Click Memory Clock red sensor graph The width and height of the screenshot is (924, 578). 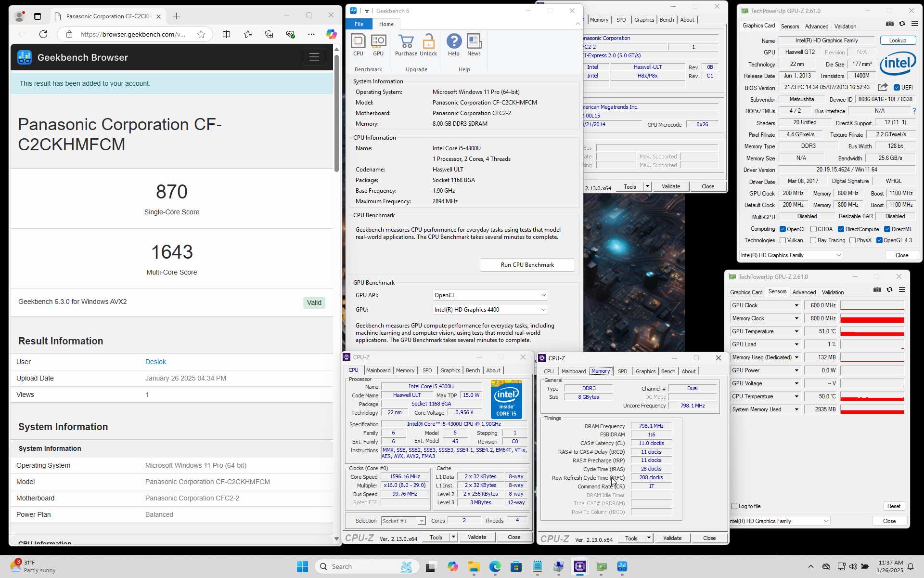[872, 318]
